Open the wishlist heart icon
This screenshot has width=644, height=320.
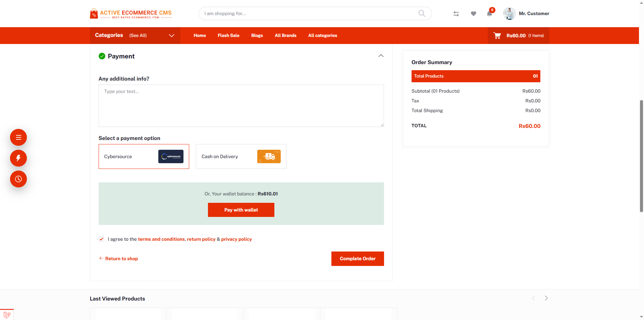coord(473,14)
